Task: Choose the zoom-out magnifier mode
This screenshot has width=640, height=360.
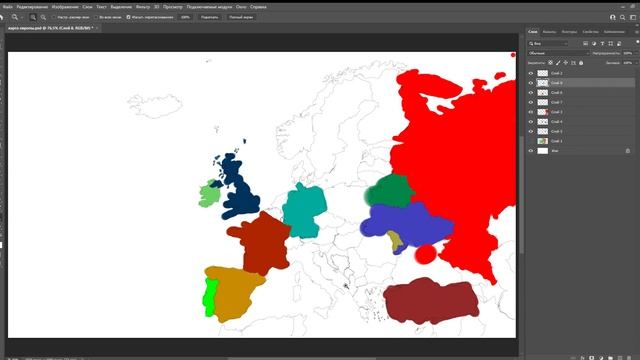Action: click(43, 17)
